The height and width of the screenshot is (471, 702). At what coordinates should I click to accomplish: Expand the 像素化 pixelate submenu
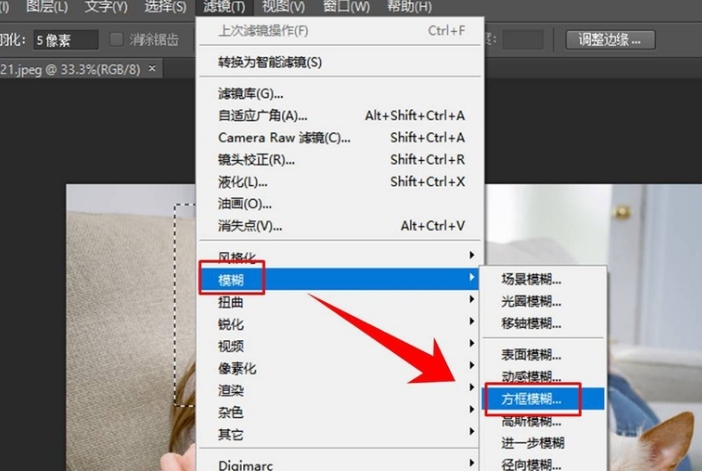pyautogui.click(x=340, y=368)
